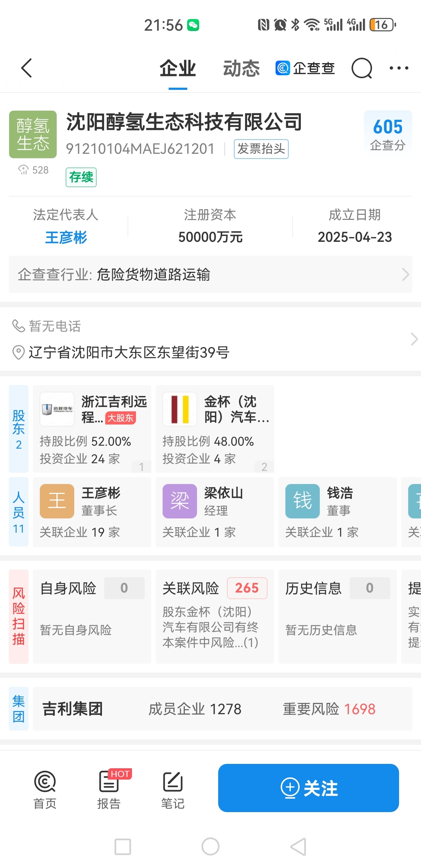Tap the phone icon beside 暂无电话
The width and height of the screenshot is (421, 868).
coord(18,326)
